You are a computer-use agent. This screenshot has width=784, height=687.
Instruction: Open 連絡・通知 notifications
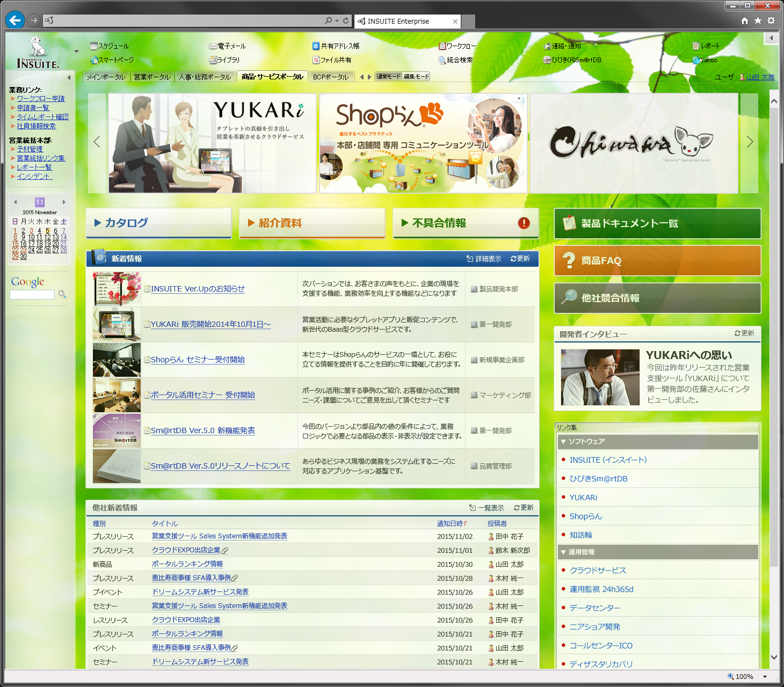point(562,46)
